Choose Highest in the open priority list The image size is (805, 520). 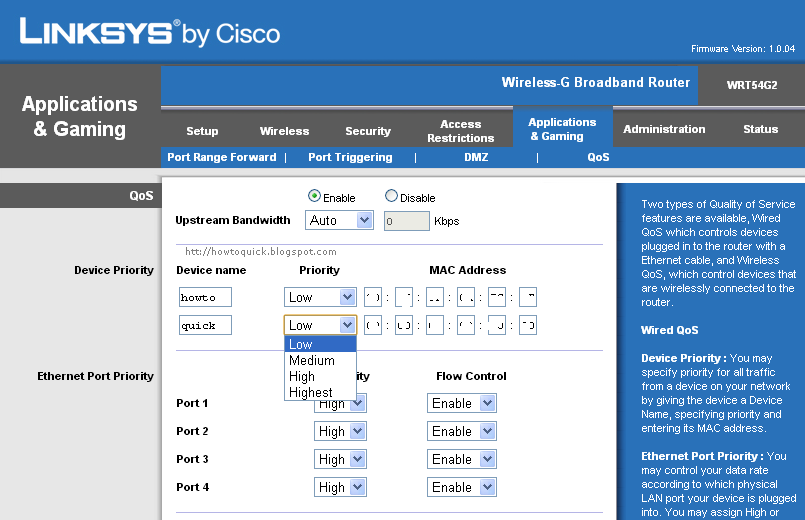(320, 392)
